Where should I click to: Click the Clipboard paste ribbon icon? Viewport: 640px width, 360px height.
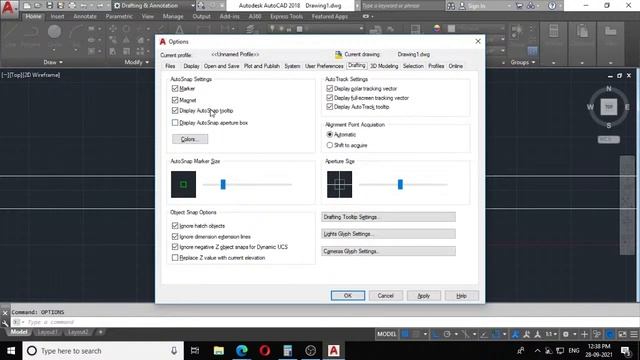pyautogui.click(x=582, y=31)
